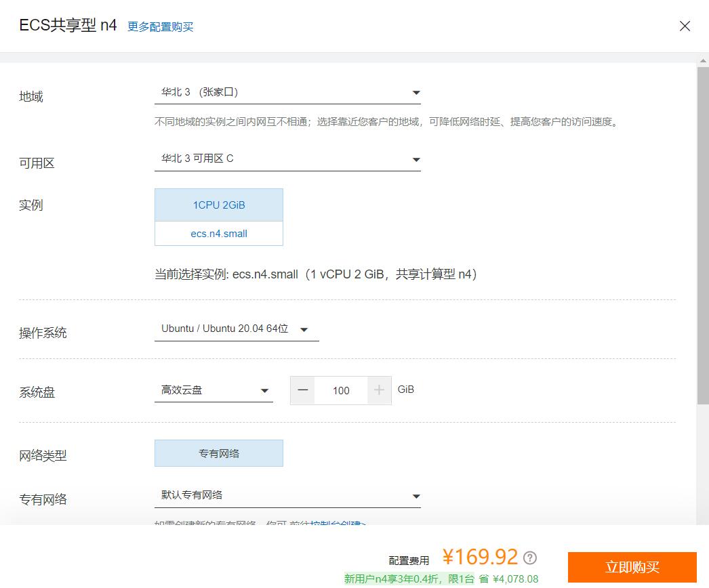
Task: Click the ecs.n4.small instance label
Action: (x=219, y=234)
